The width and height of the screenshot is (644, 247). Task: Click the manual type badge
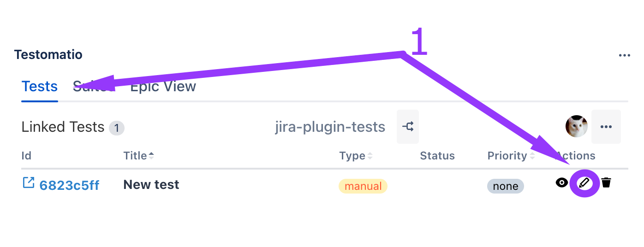(x=363, y=186)
